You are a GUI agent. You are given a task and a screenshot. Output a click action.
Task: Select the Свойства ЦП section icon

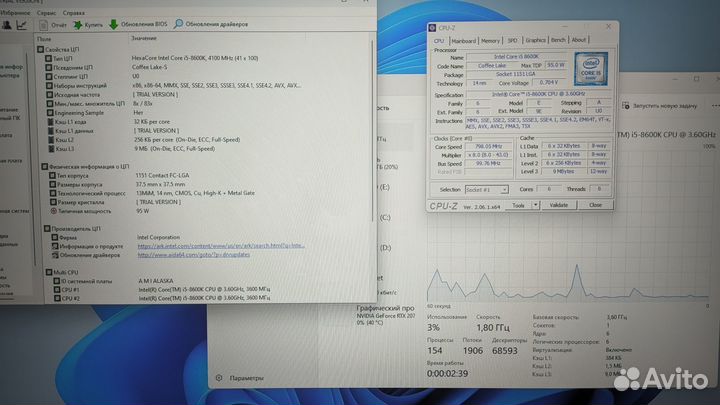(40, 49)
